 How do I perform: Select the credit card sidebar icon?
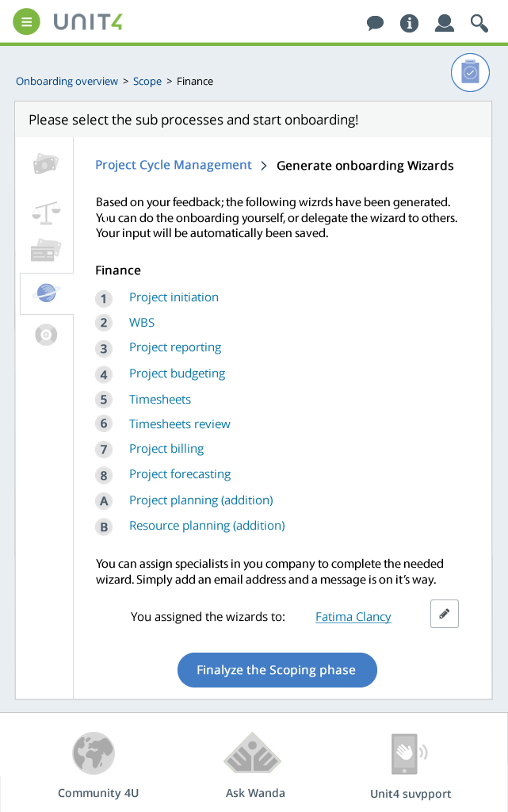click(x=46, y=250)
